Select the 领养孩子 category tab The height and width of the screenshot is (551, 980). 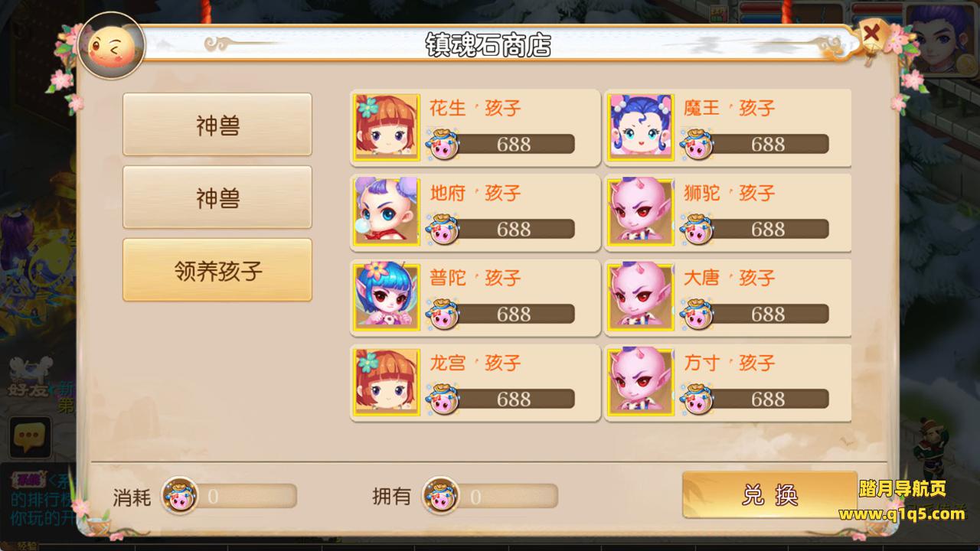(x=217, y=270)
